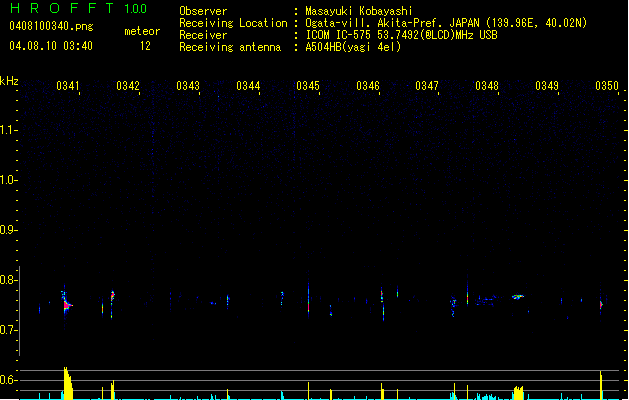This screenshot has width=629, height=400.
Task: Click the 0341 time marker
Action: (67, 86)
